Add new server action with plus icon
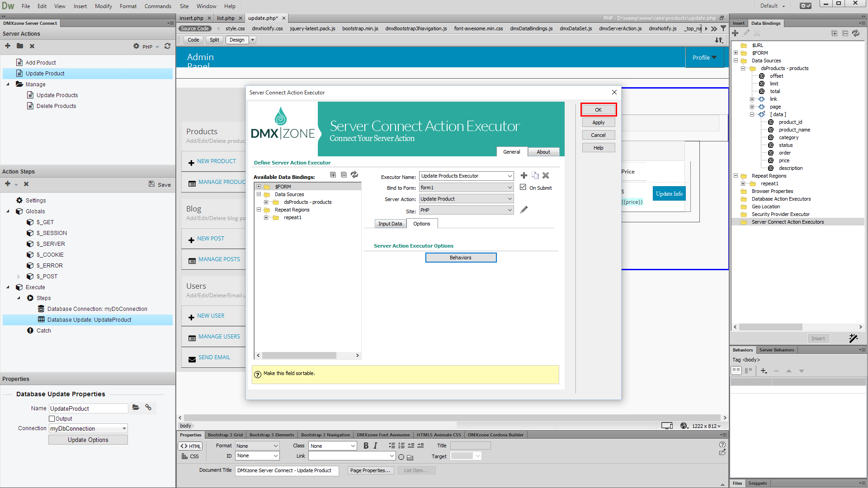868x488 pixels. 8,46
